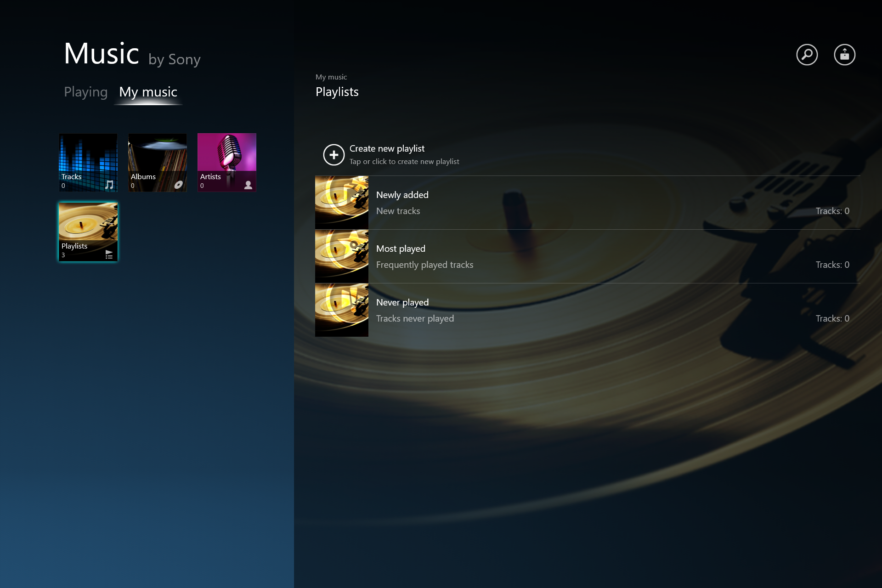This screenshot has width=882, height=588.
Task: Click the disc icon on Albums tile
Action: tap(178, 185)
